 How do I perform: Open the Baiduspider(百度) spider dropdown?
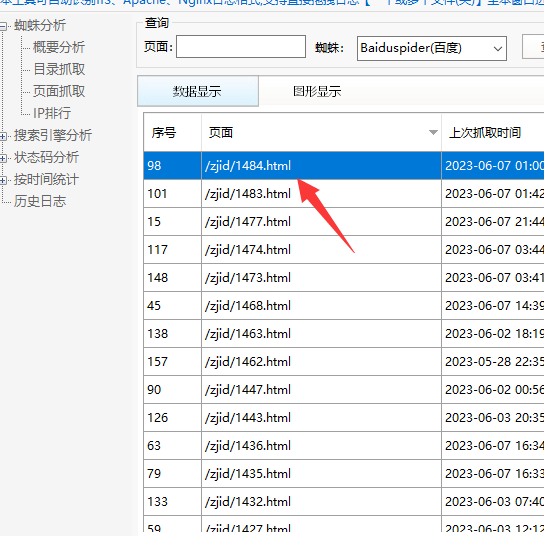[432, 48]
